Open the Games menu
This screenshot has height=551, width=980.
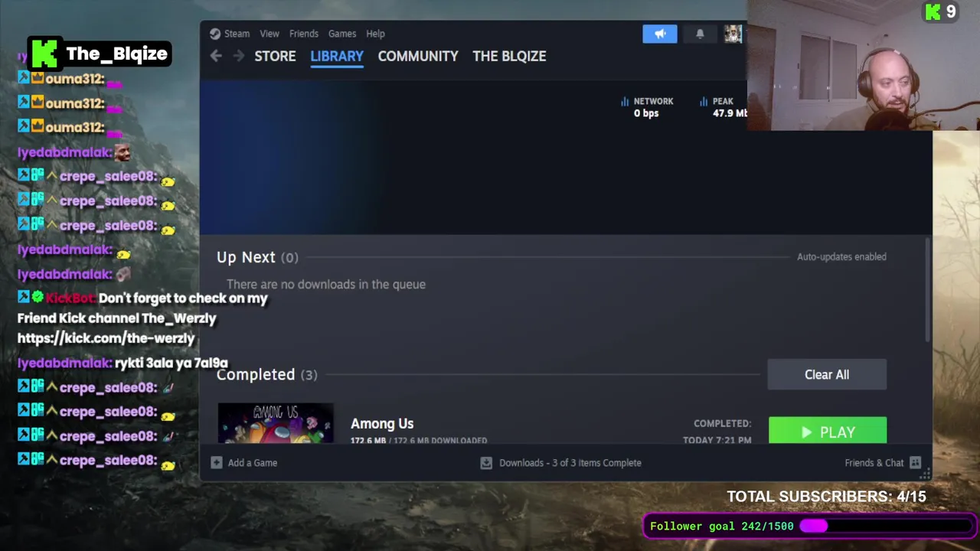pyautogui.click(x=342, y=34)
